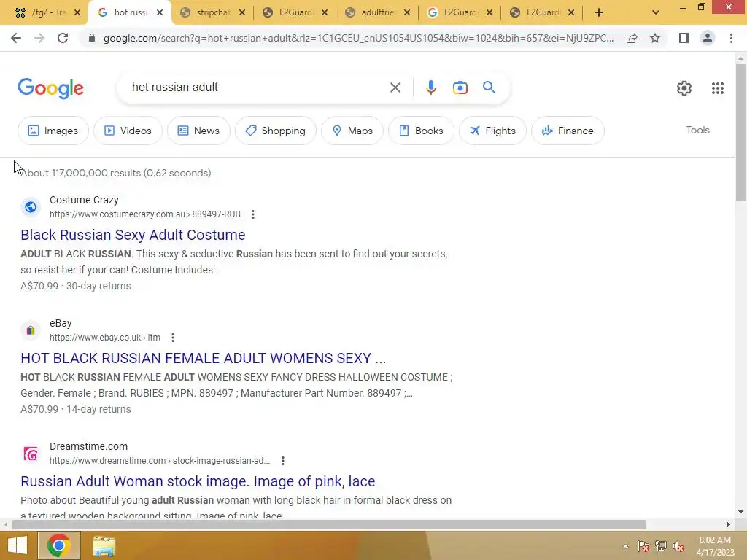Close the adultfrie tab
The image size is (747, 560).
pos(406,12)
